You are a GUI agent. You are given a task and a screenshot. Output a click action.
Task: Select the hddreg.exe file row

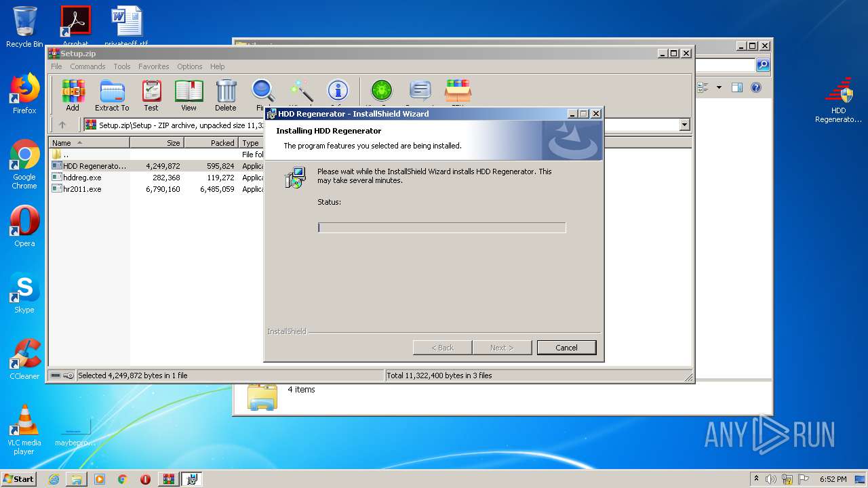click(x=157, y=178)
